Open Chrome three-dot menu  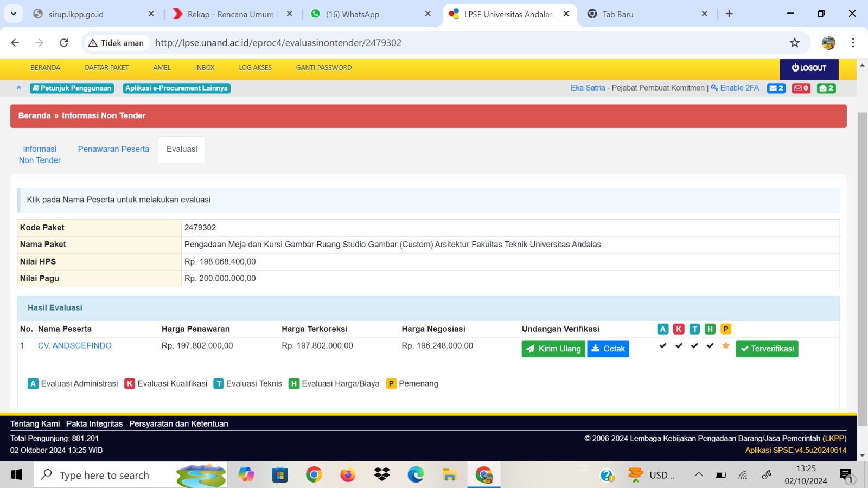[852, 43]
